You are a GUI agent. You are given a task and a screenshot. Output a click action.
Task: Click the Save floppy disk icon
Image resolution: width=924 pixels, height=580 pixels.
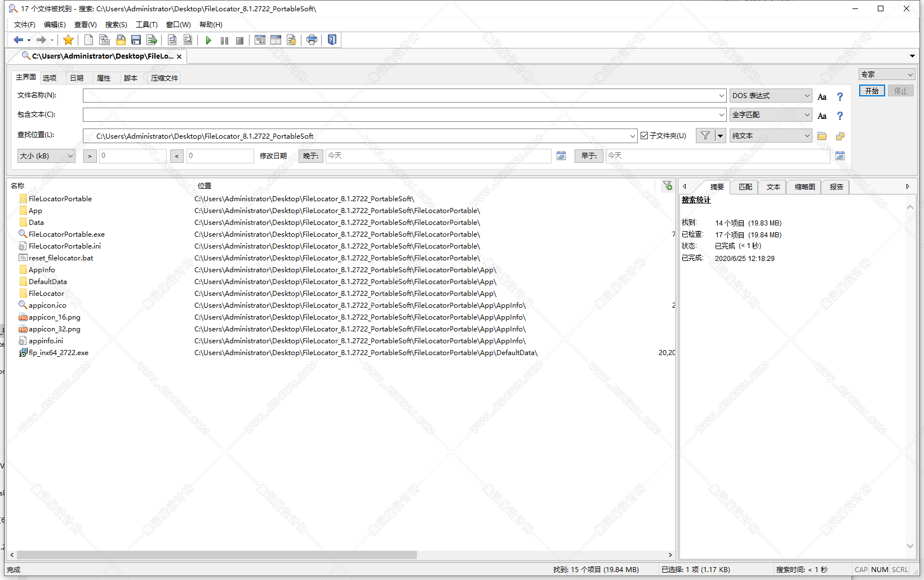coord(136,40)
